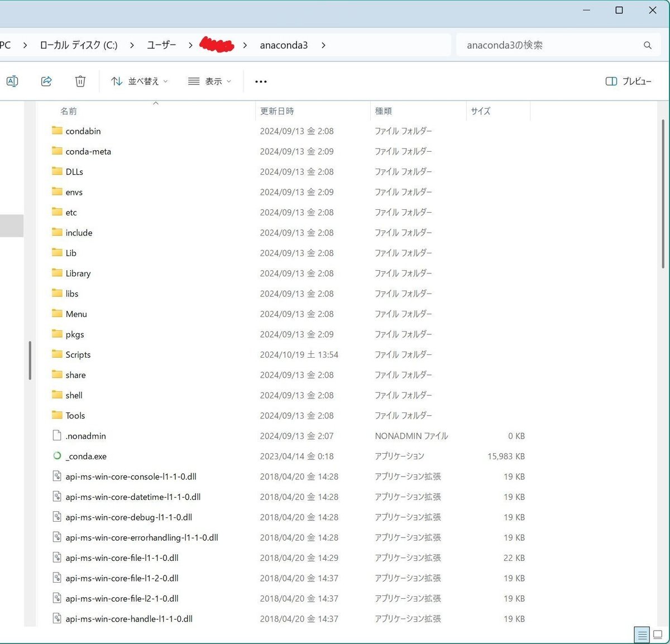Expand the breadcrumb chevron after anaconda3
Screen dimensions: 670x644
323,45
